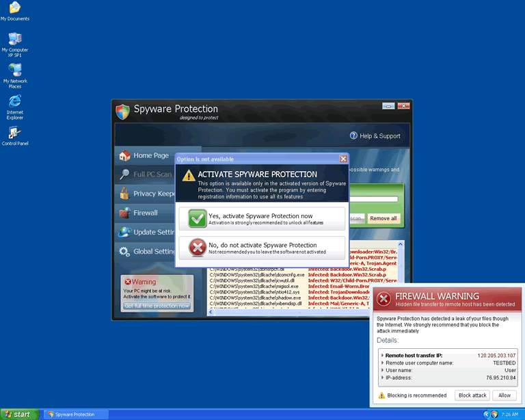Click the scan progress bar
Image resolution: width=525 pixels, height=420 pixels.
tap(373, 199)
